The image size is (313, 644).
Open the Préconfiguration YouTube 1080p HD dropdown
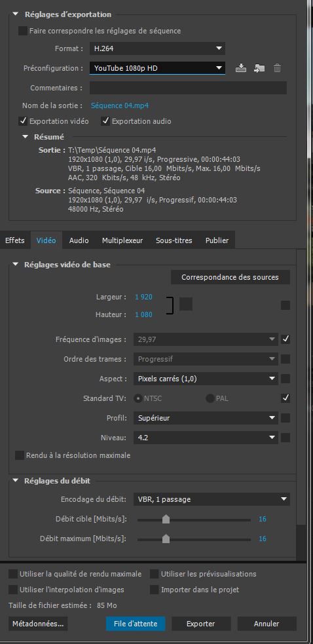[157, 68]
